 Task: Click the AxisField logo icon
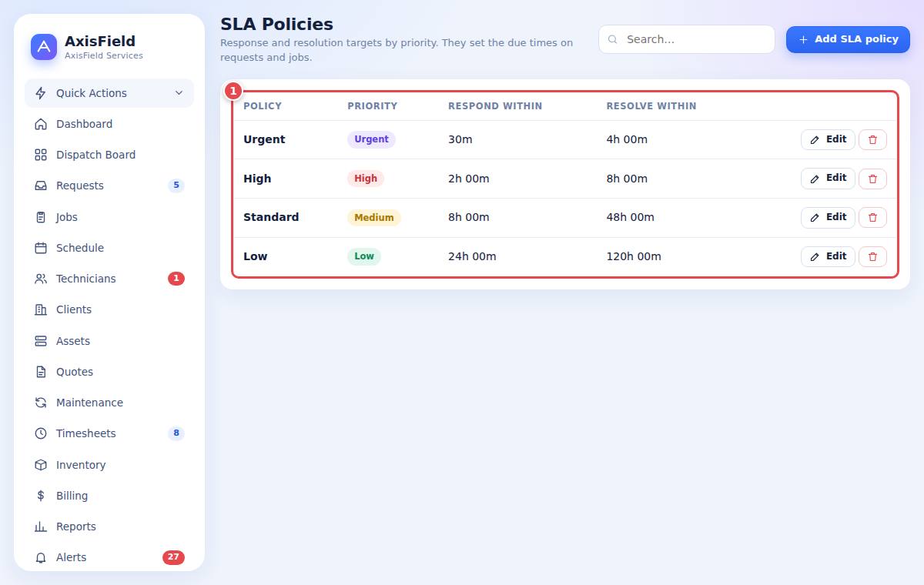pyautogui.click(x=44, y=47)
